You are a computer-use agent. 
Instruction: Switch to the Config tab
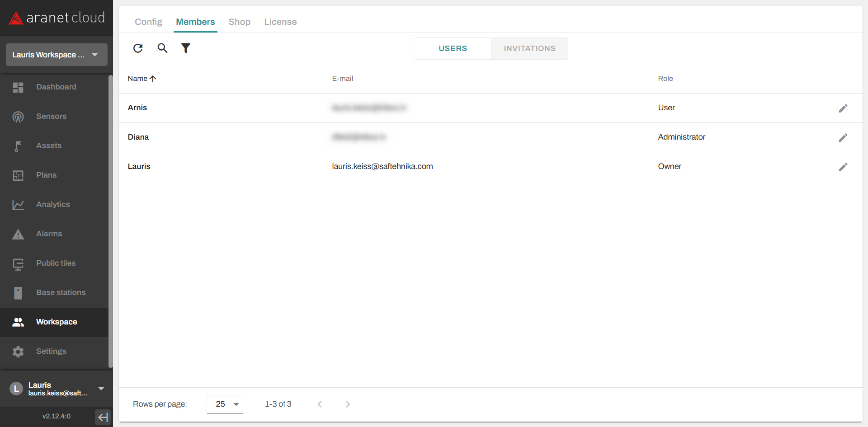coord(148,22)
